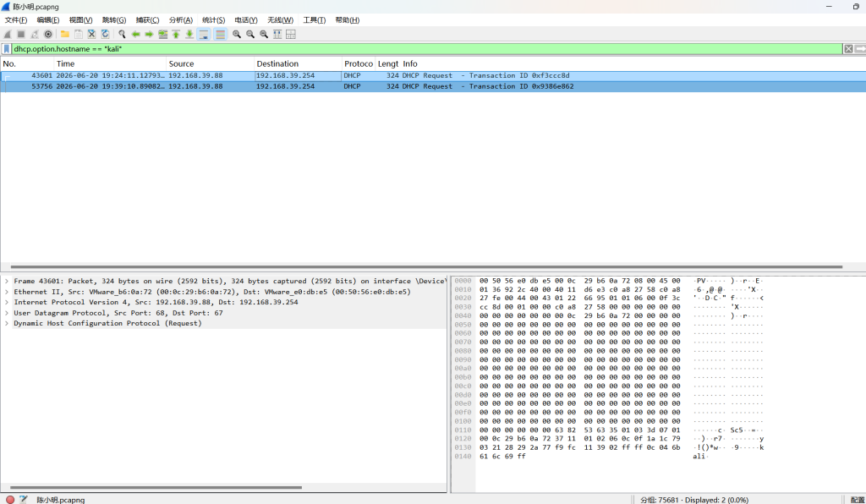Click the zoom out magnifier icon
Image resolution: width=866 pixels, height=504 pixels.
(250, 34)
